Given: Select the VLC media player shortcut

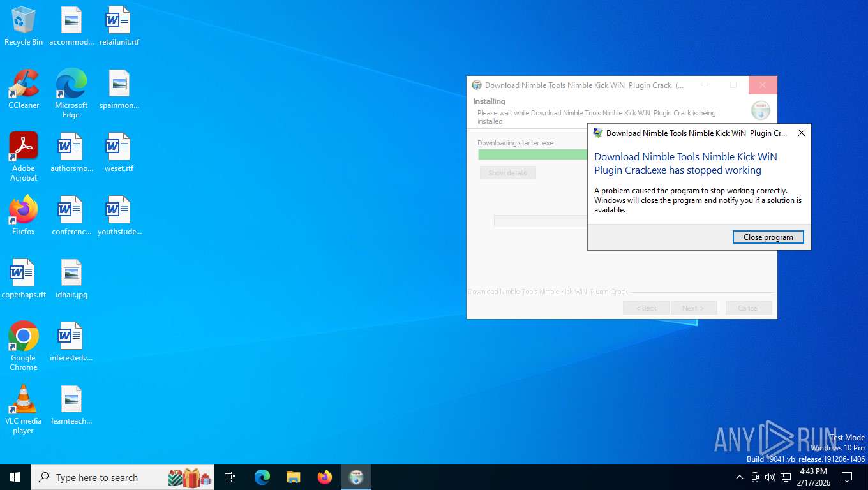Looking at the screenshot, I should point(24,410).
